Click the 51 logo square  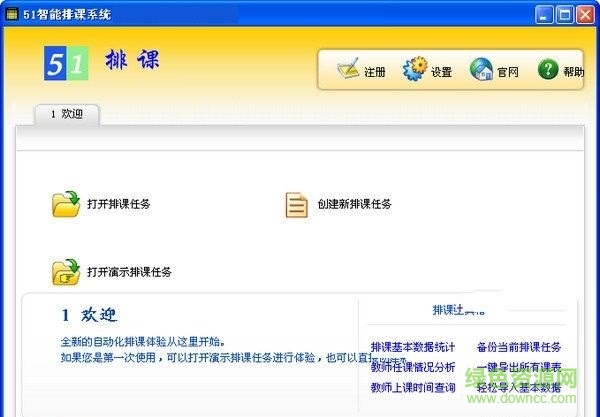pyautogui.click(x=66, y=63)
